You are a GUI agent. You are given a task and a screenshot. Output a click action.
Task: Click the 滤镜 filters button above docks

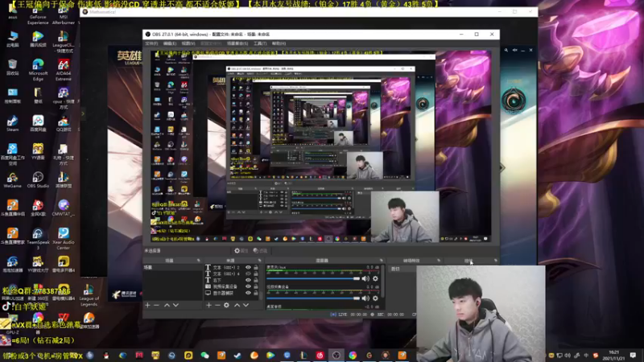point(260,251)
